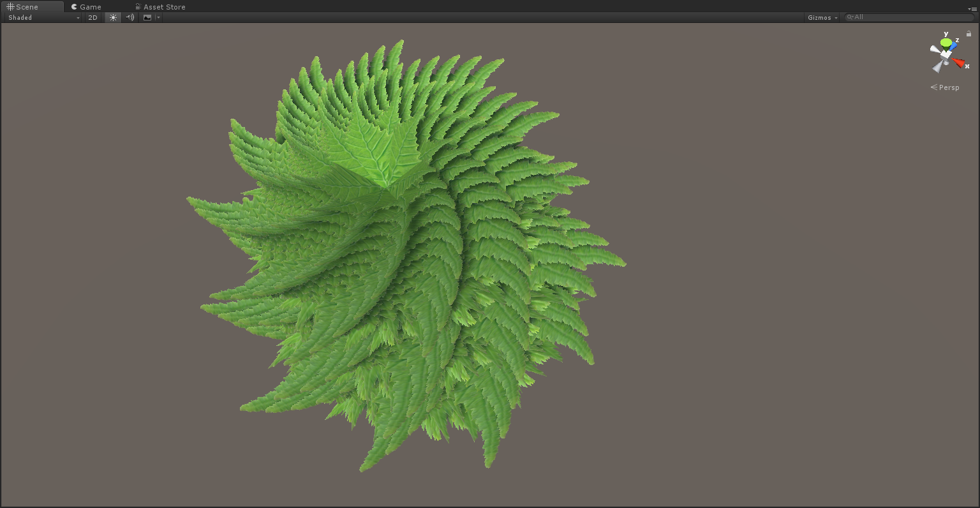Expand the Gizmos dropdown menu
This screenshot has width=980, height=508.
tap(822, 17)
